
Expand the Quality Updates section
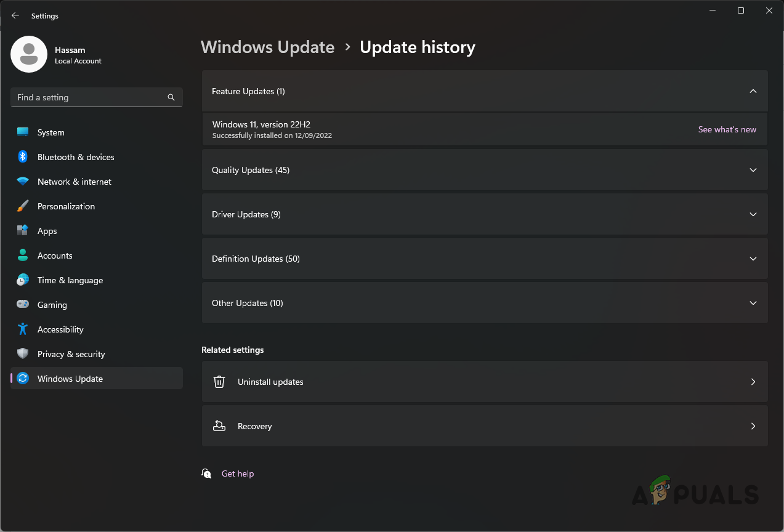tap(753, 170)
